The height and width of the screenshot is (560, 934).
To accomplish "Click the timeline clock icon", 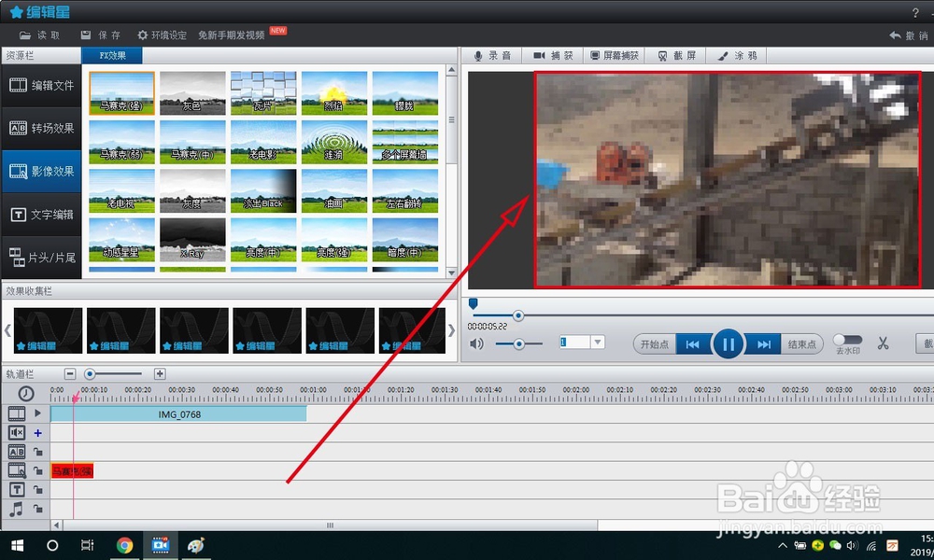I will click(25, 393).
